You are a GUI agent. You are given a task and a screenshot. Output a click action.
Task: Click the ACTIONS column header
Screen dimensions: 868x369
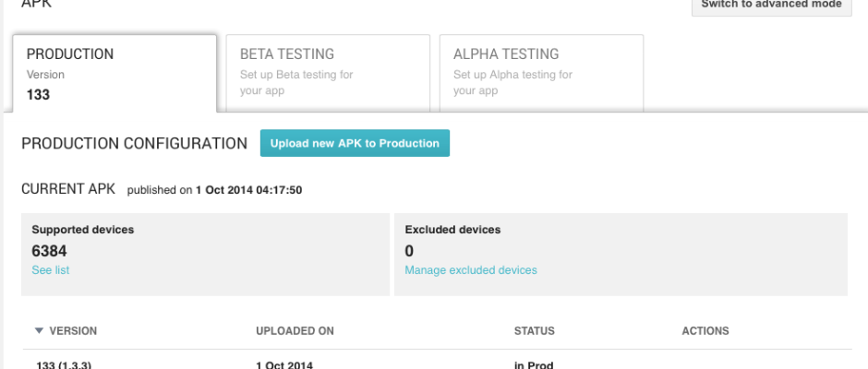point(705,330)
